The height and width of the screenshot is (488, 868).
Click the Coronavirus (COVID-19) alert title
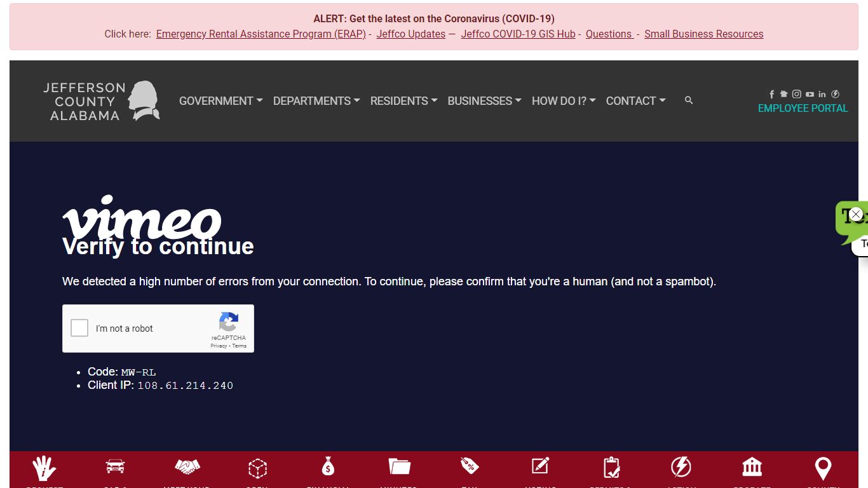(x=434, y=19)
